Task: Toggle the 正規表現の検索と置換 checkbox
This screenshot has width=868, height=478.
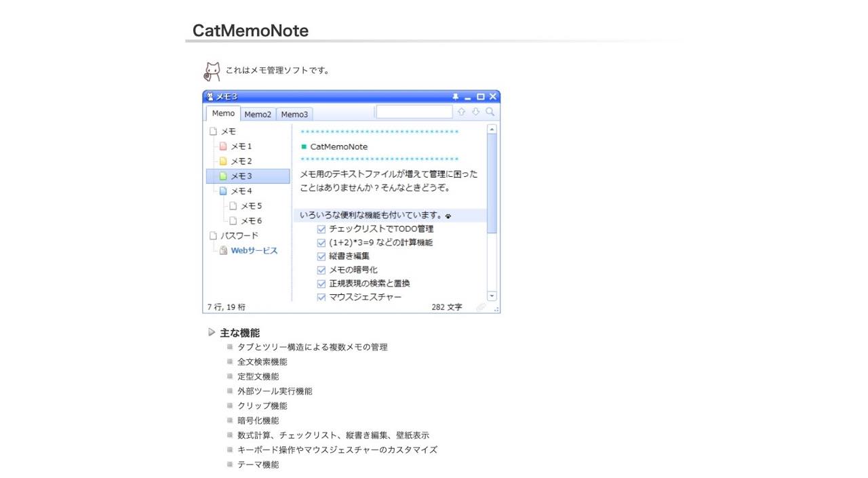Action: (x=321, y=283)
